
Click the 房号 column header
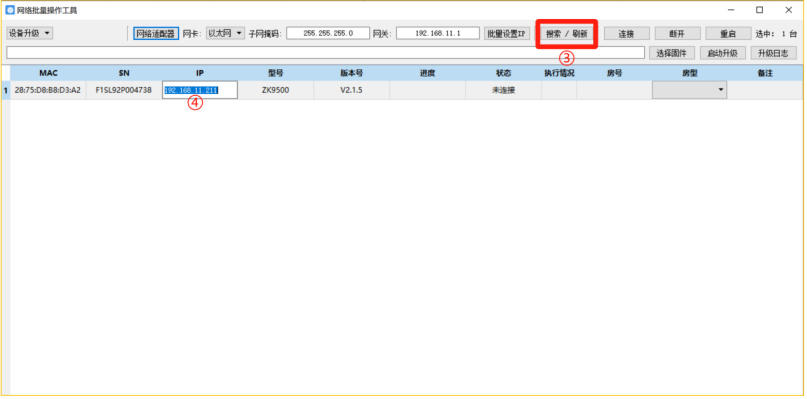pyautogui.click(x=615, y=73)
